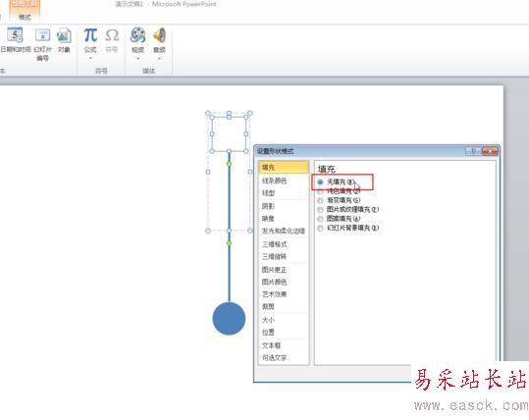
Task: Select the No fill (无填充) radio button
Action: click(x=320, y=183)
